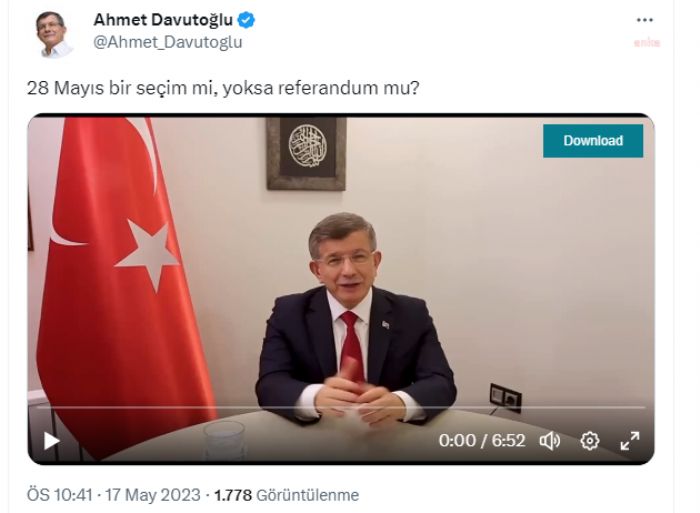Click the faint watermark under the dots

[x=647, y=43]
